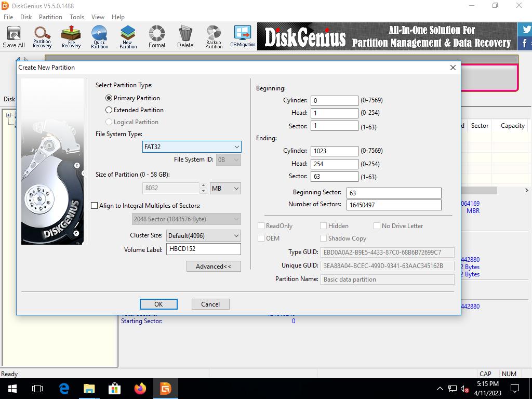Viewport: 532px width, 399px height.
Task: Click the Format toolbar icon
Action: pos(156,36)
